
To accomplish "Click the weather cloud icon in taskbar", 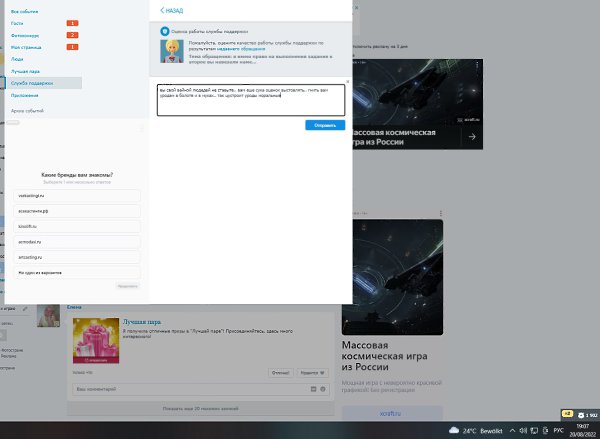I will [x=454, y=430].
